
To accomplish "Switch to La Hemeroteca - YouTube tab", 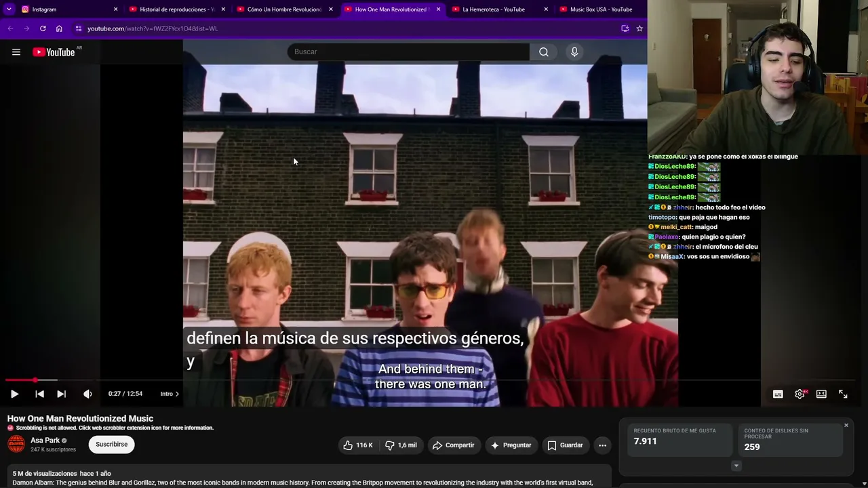I will click(x=500, y=9).
